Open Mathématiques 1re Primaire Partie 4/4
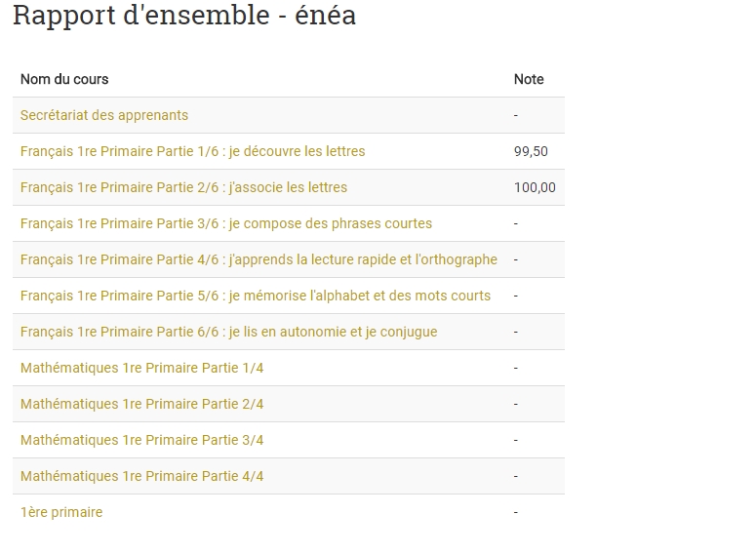Screen dimensions: 756x554 pyautogui.click(x=141, y=476)
